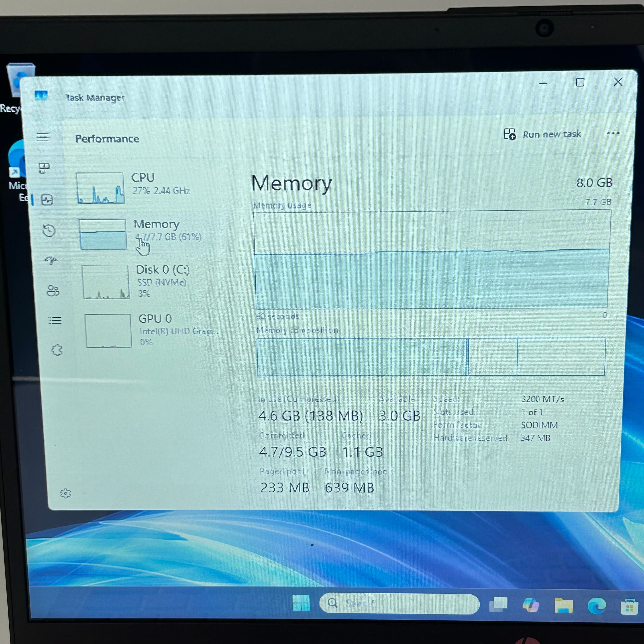This screenshot has height=644, width=644.
Task: Click the taskbar Search box
Action: 399,604
